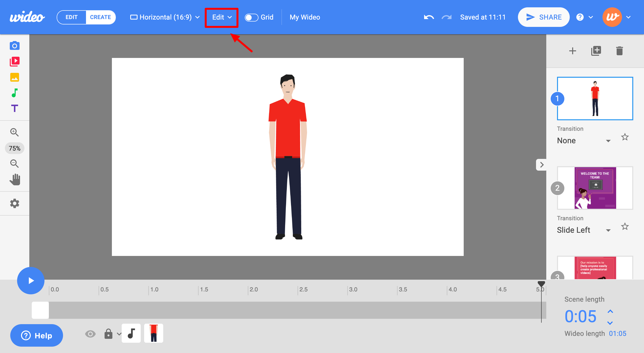
Task: Click the zoom in magnifier icon
Action: point(14,132)
